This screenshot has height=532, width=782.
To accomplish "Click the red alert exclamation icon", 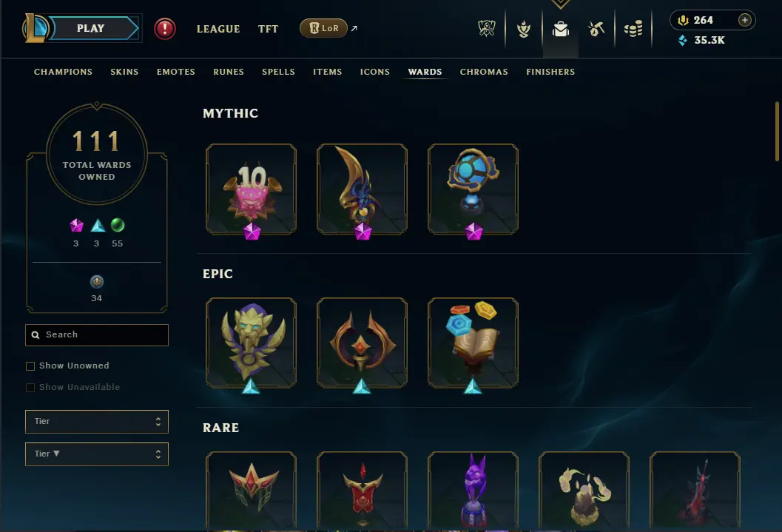I will coord(164,28).
